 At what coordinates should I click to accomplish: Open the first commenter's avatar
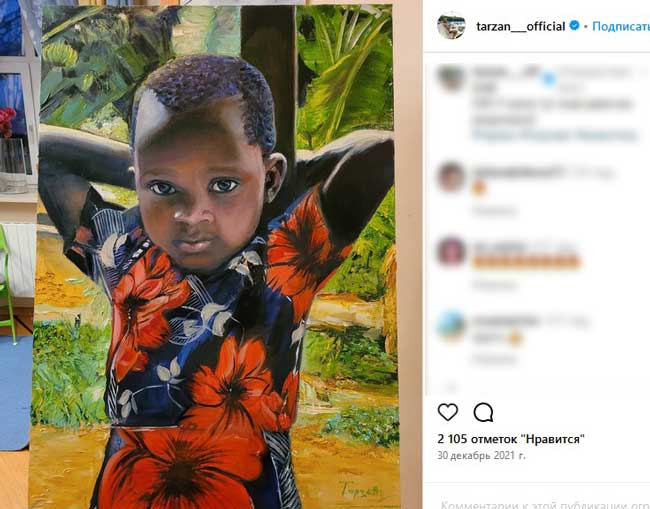coord(451,77)
